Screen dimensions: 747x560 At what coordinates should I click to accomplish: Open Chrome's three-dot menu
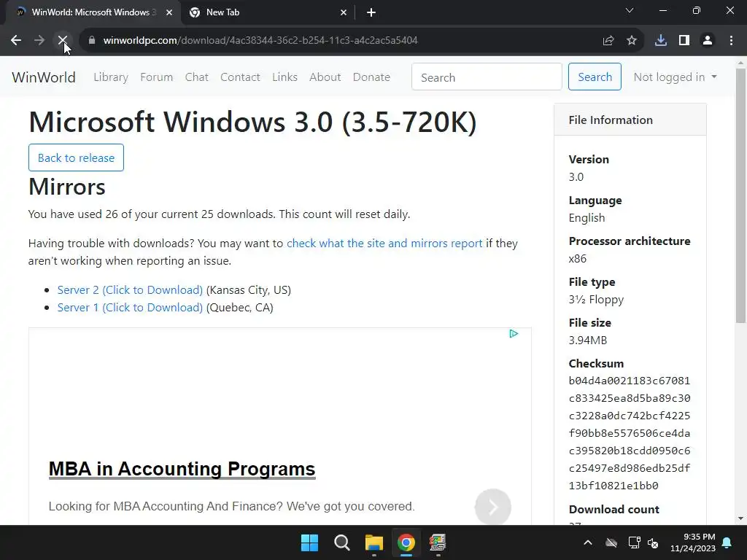731,41
